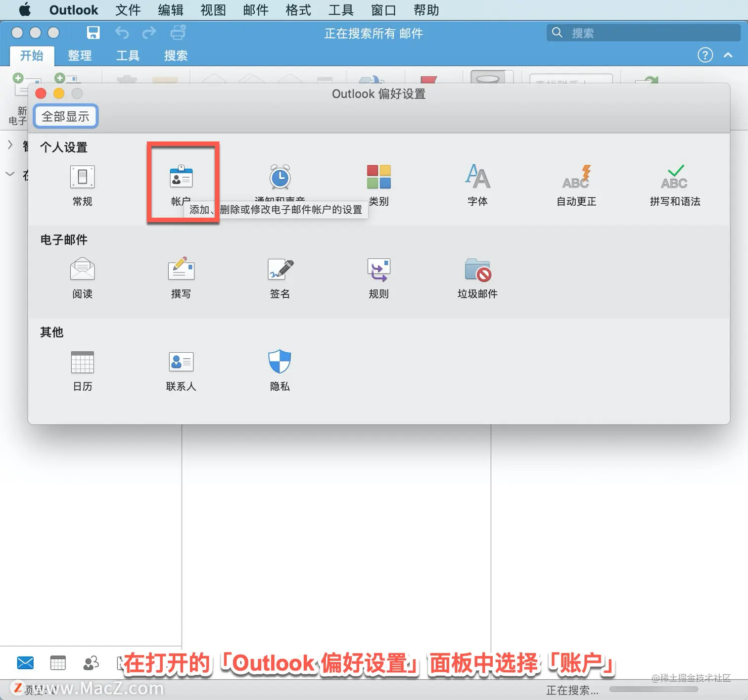
Task: Open the 格式 menu in menu bar
Action: pos(298,10)
